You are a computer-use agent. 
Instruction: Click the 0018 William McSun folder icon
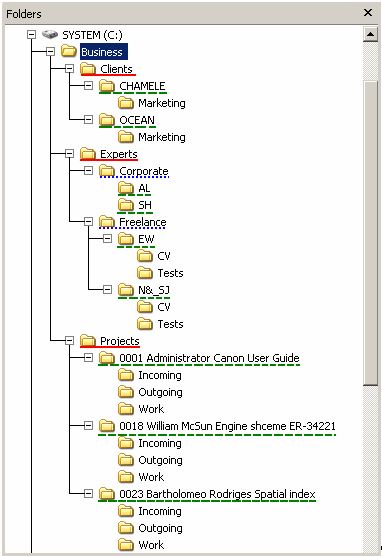tap(106, 425)
